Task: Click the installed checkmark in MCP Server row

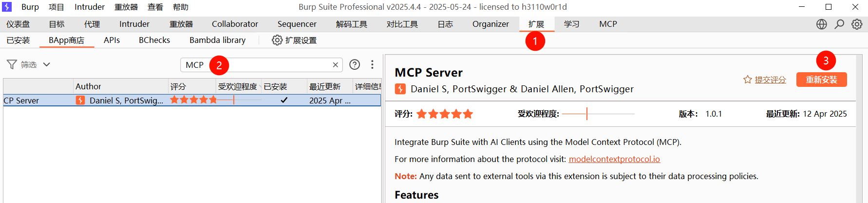Action: click(x=284, y=100)
